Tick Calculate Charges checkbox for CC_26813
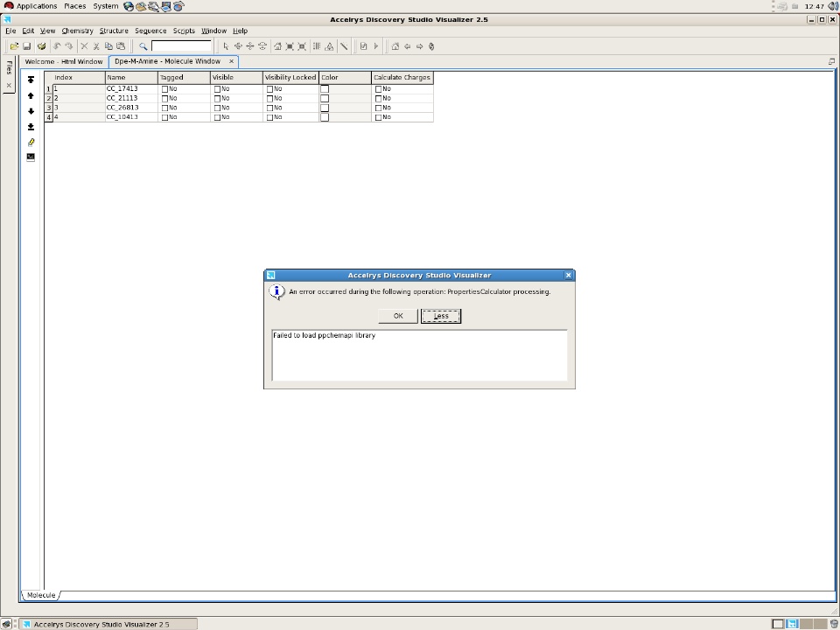This screenshot has width=840, height=630. click(x=378, y=108)
